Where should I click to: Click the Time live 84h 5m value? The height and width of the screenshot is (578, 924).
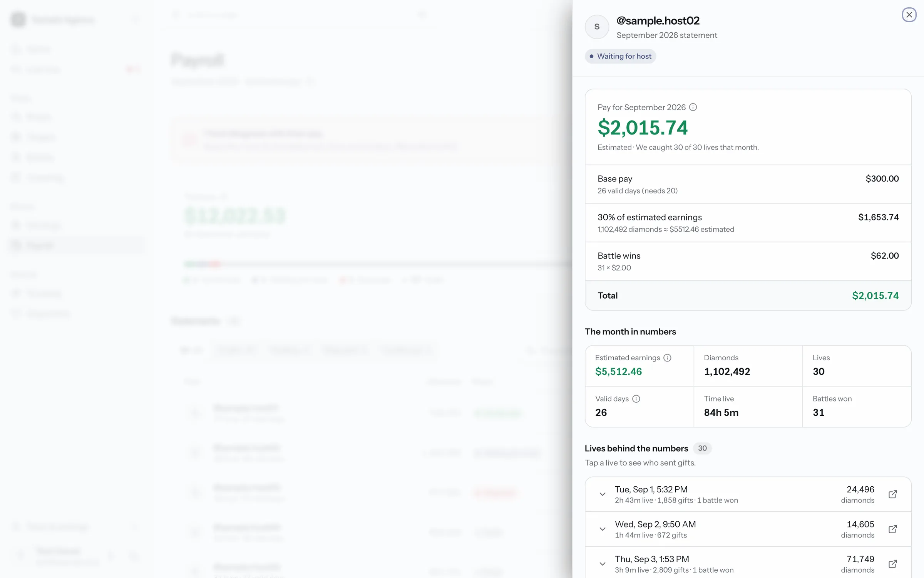click(721, 413)
